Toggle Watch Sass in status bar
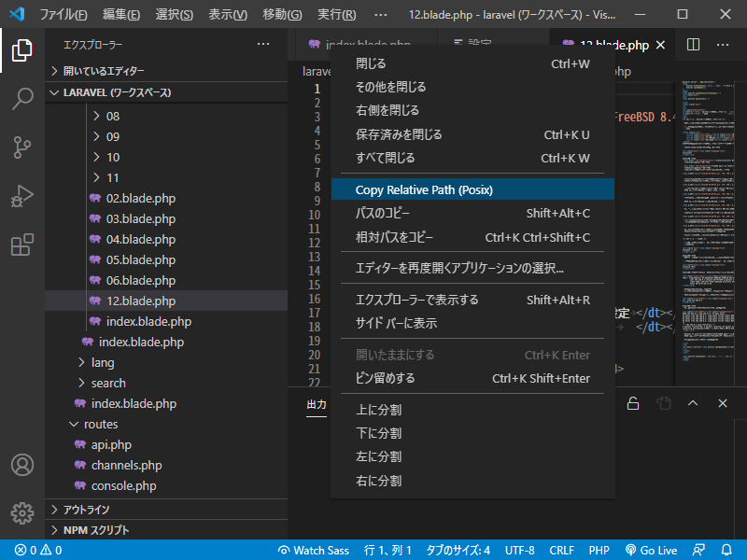This screenshot has width=747, height=560. pyautogui.click(x=314, y=551)
